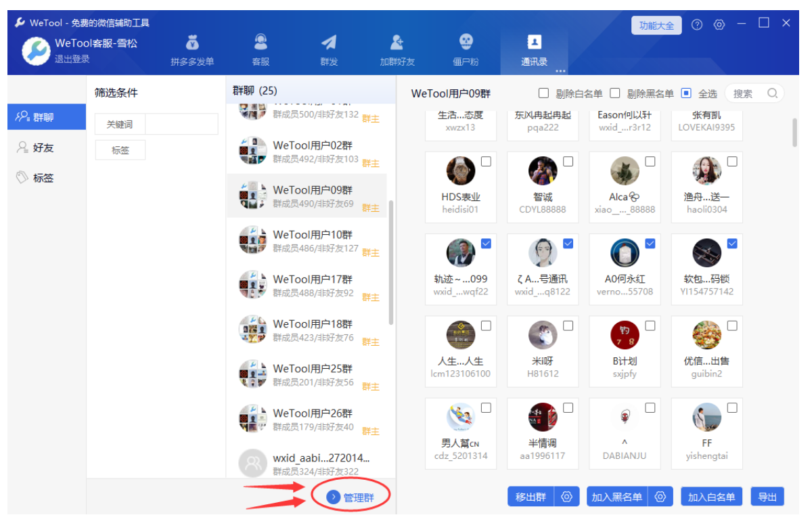The image size is (812, 515).
Task: Select the WeTool用户17群 group
Action: pos(307,285)
